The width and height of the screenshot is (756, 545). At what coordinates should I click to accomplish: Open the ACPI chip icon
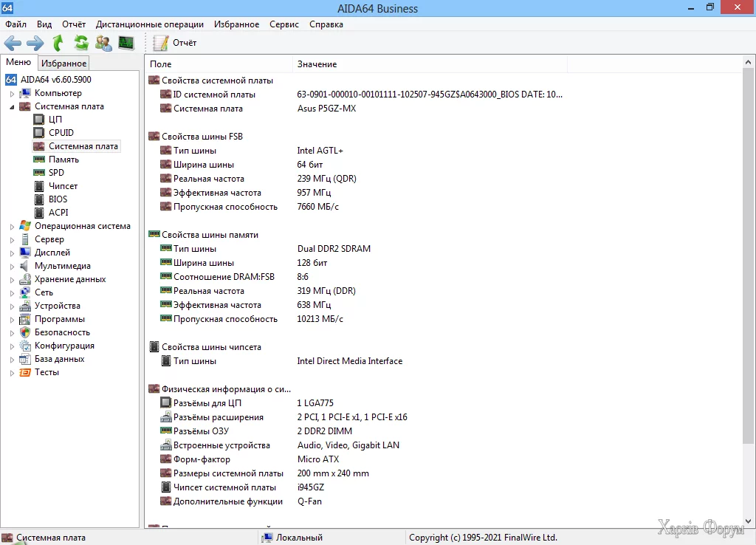[x=39, y=212]
